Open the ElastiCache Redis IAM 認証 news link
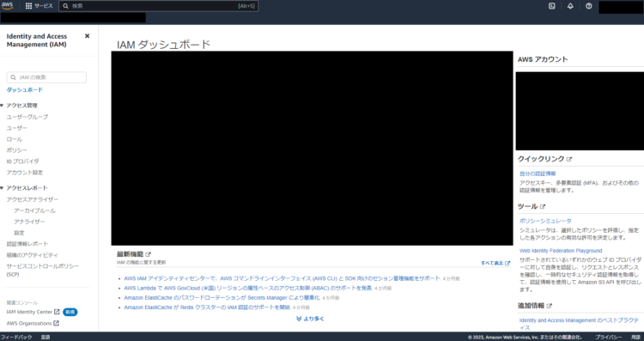The image size is (644, 341). point(207,308)
